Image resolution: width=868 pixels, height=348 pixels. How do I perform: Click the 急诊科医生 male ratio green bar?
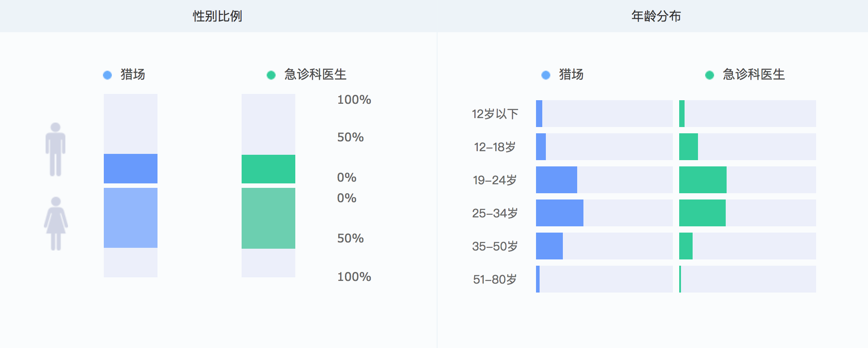tap(268, 169)
